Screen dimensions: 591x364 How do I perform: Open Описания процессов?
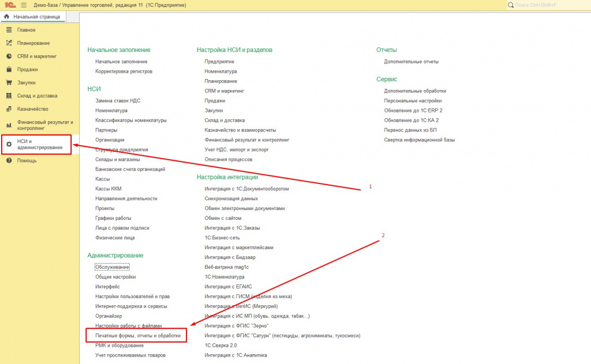pyautogui.click(x=228, y=159)
